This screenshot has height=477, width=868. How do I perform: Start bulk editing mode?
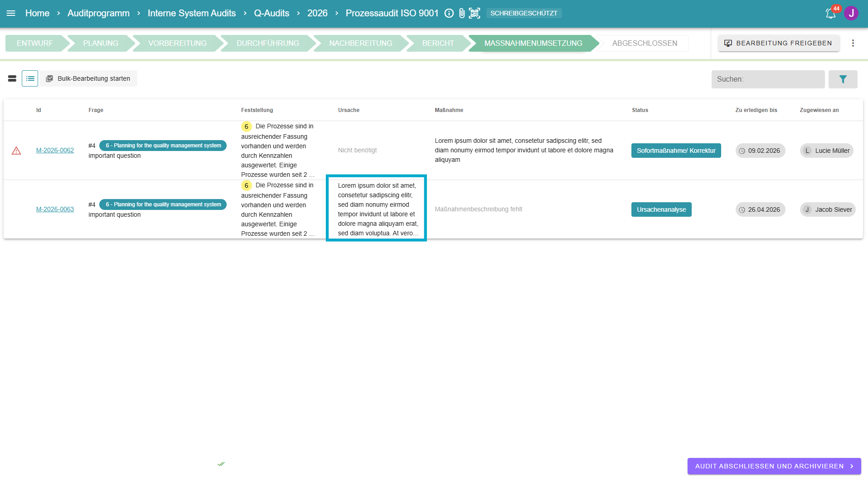[88, 78]
